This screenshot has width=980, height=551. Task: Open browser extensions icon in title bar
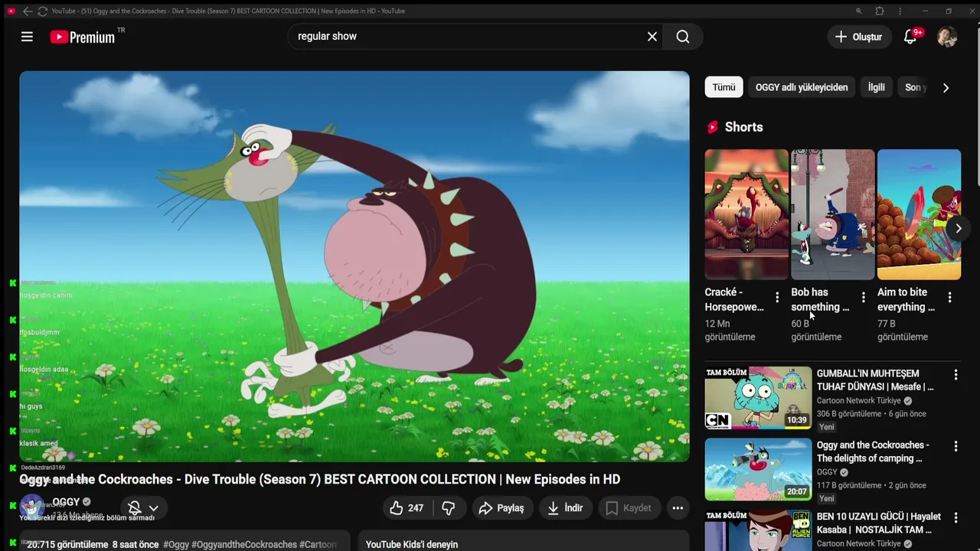pyautogui.click(x=879, y=11)
